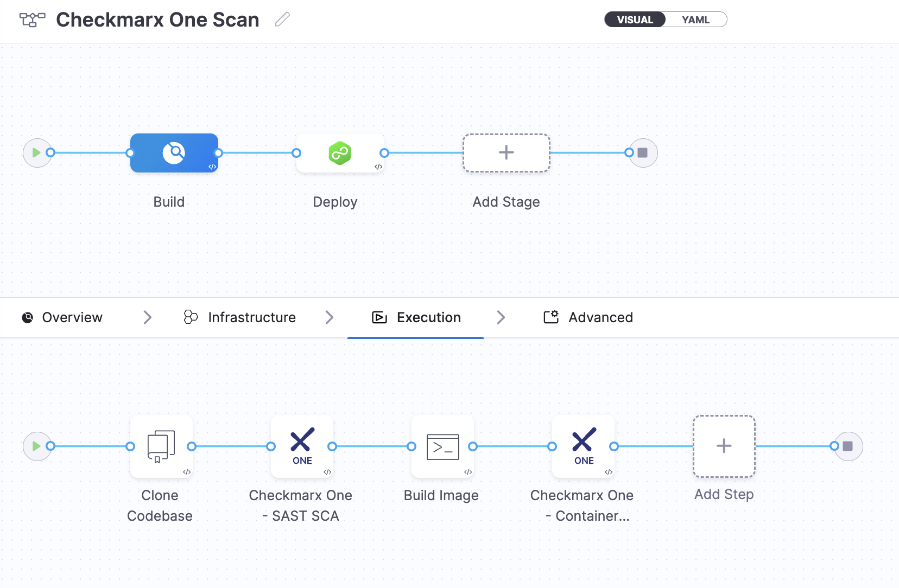
Task: Click chevron after Execution tab
Action: point(501,317)
